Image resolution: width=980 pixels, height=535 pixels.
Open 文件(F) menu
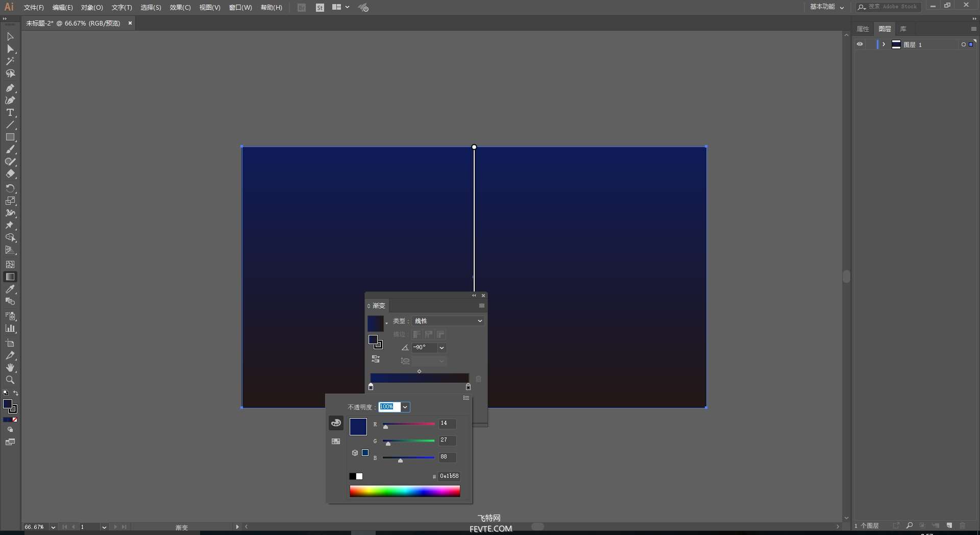(34, 8)
